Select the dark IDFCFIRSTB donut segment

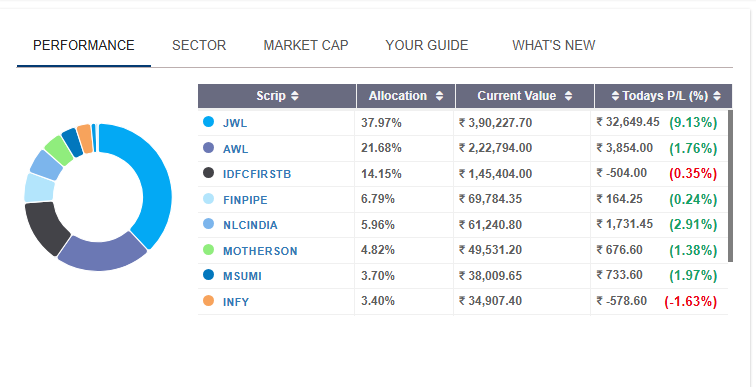(44, 226)
